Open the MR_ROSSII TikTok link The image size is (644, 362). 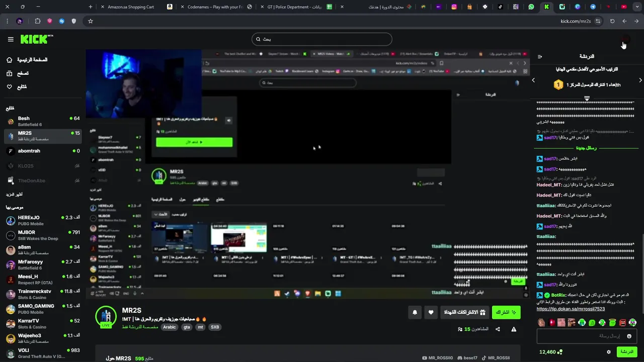(x=496, y=358)
